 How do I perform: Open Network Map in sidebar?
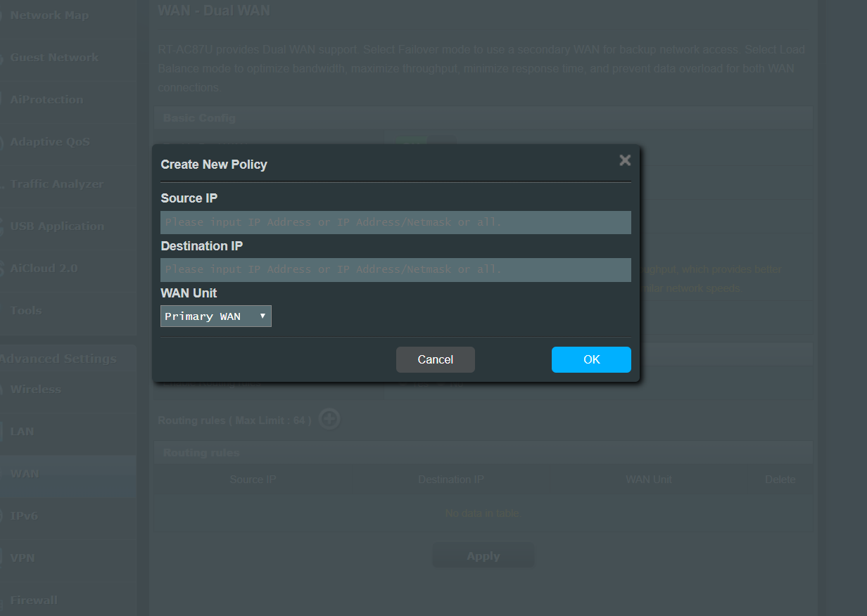49,15
